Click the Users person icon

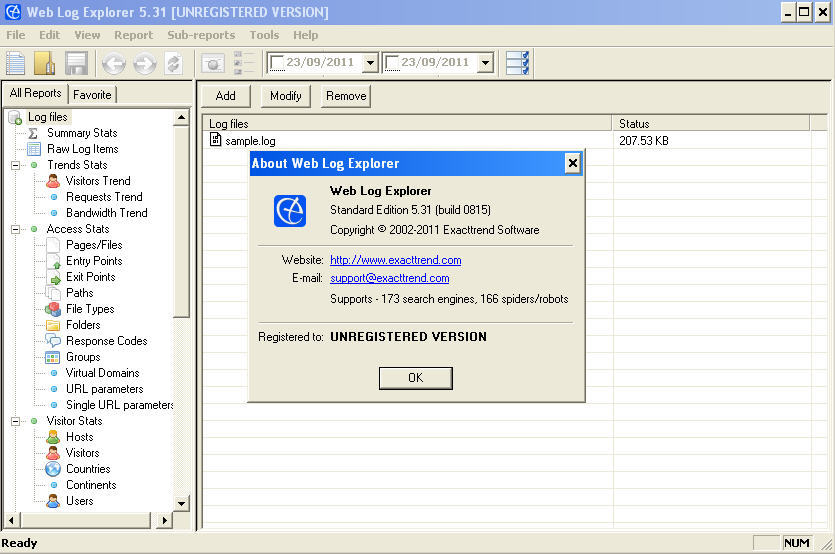(x=53, y=501)
